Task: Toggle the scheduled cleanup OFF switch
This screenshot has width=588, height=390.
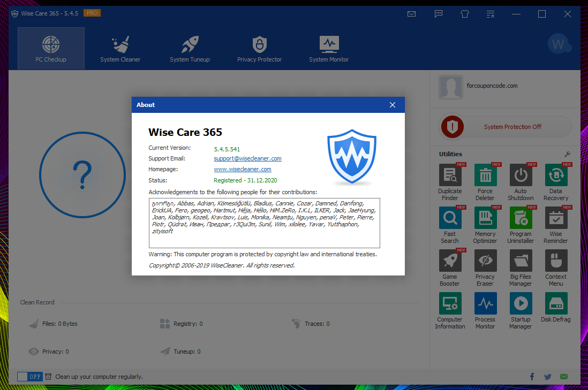Action: [30, 377]
